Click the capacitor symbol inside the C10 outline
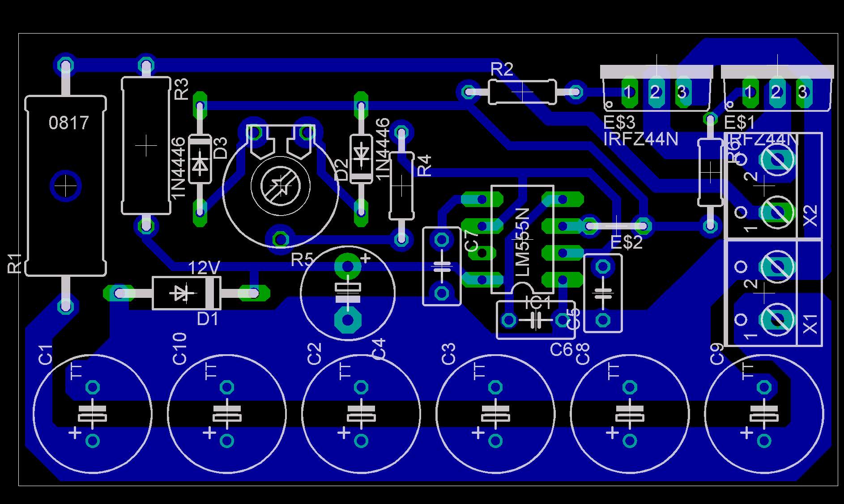844x504 pixels. (227, 414)
